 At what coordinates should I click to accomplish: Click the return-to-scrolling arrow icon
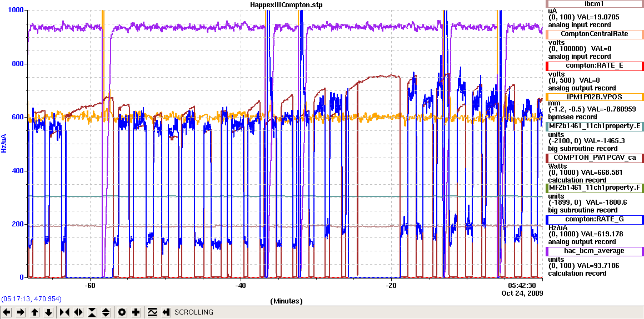pyautogui.click(x=166, y=312)
